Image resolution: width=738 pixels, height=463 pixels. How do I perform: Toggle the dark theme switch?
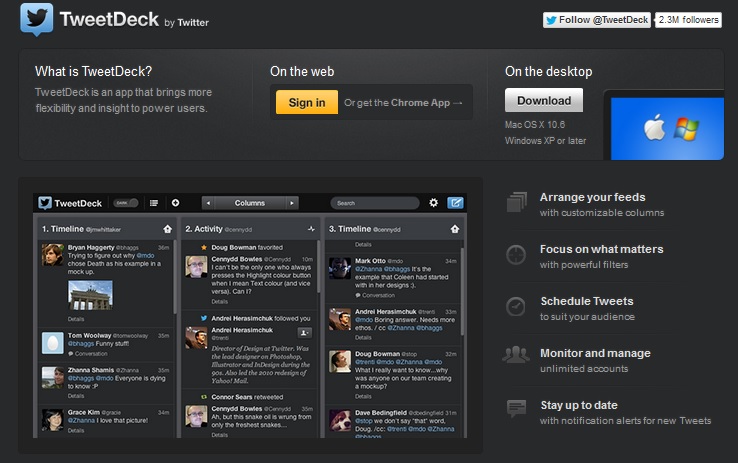[x=126, y=203]
